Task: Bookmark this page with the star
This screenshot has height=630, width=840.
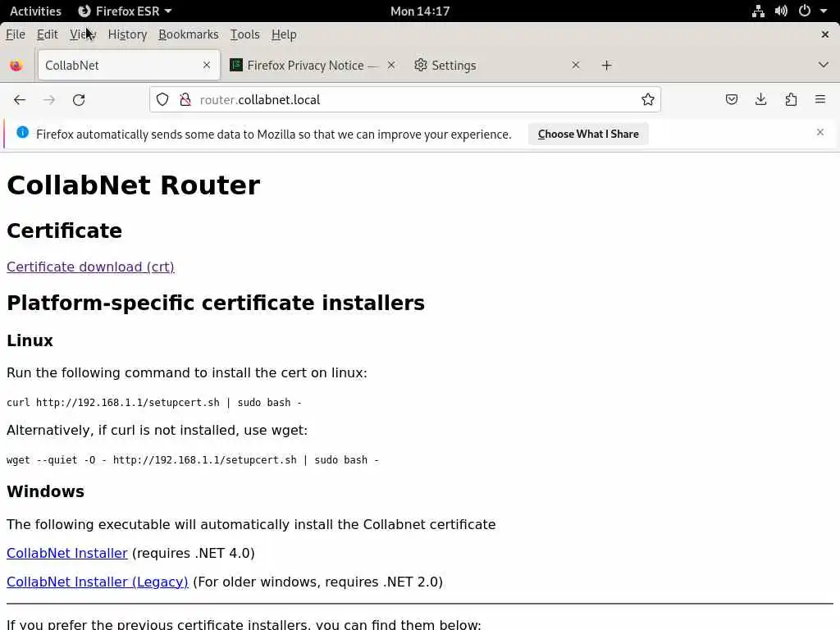Action: point(648,99)
